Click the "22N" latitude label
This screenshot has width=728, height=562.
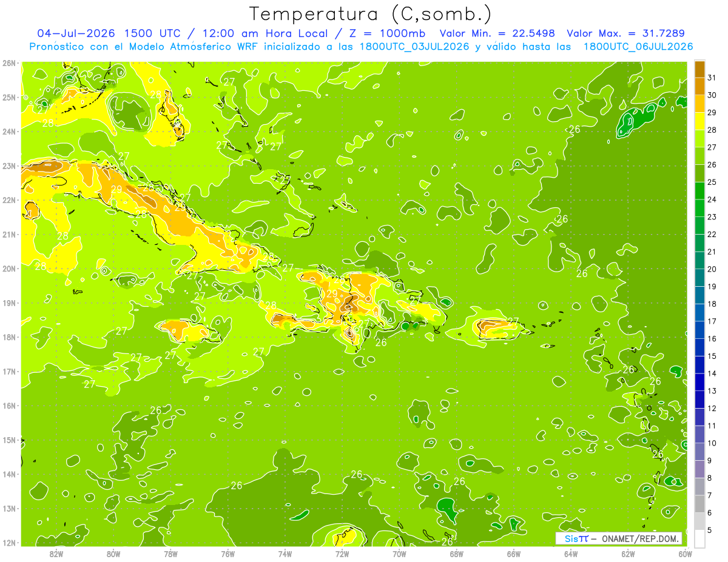click(x=8, y=200)
